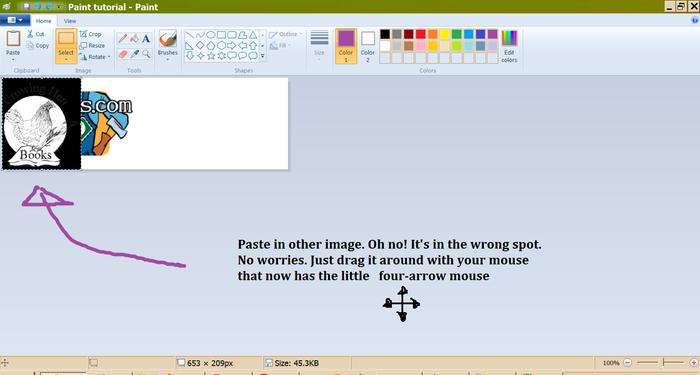Switch to the Home tab
The width and height of the screenshot is (700, 375).
43,21
